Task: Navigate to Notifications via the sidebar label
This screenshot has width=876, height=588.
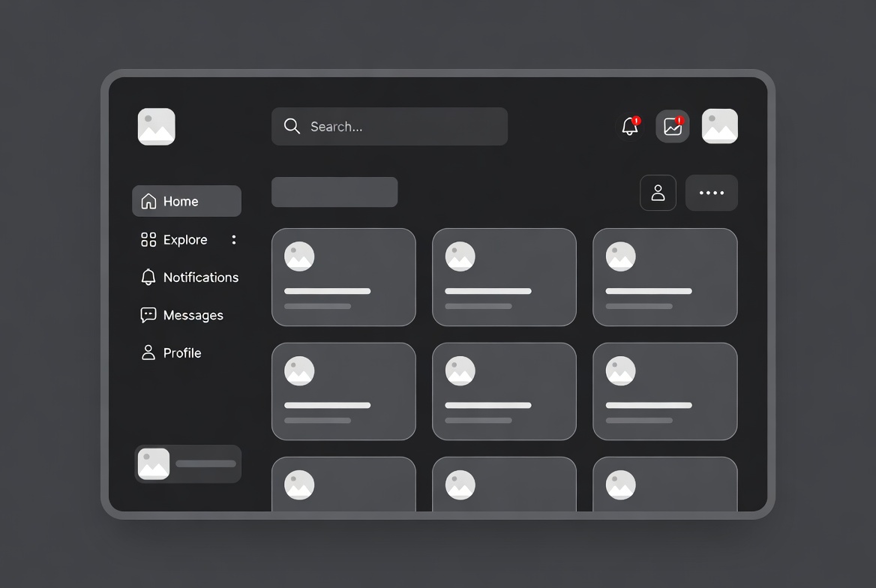Action: tap(201, 277)
